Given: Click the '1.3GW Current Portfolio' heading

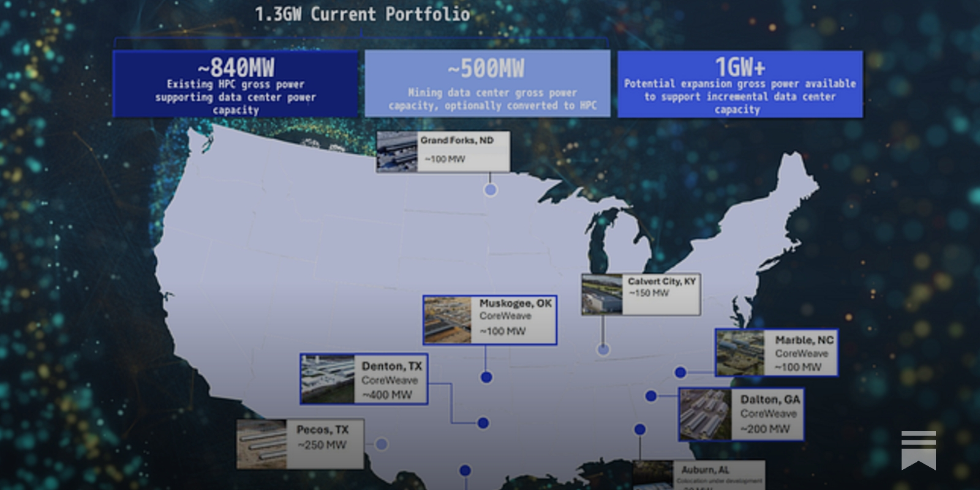Looking at the screenshot, I should (362, 14).
